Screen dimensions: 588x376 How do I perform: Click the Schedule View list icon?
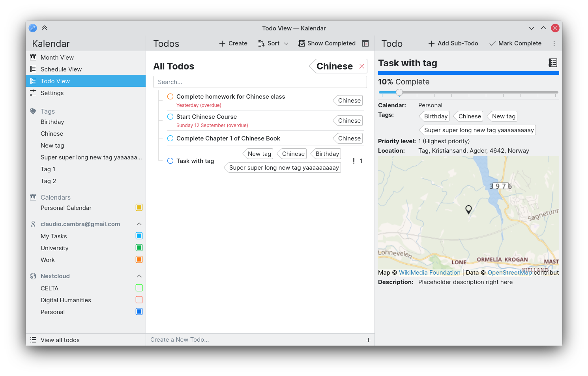pos(33,69)
